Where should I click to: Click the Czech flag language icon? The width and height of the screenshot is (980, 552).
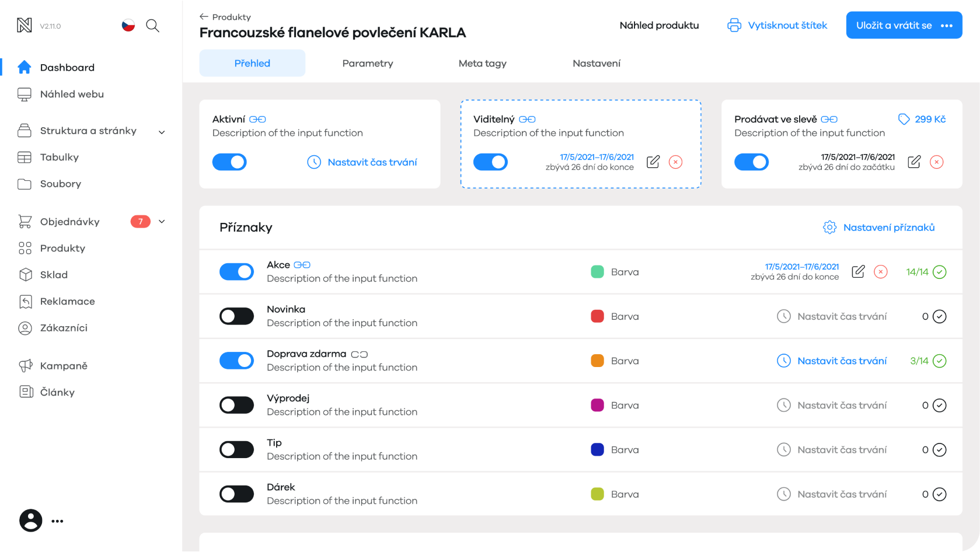(128, 26)
